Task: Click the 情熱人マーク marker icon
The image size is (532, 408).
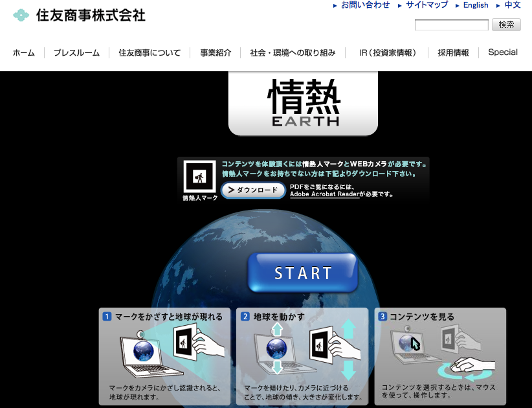Action: coord(199,177)
